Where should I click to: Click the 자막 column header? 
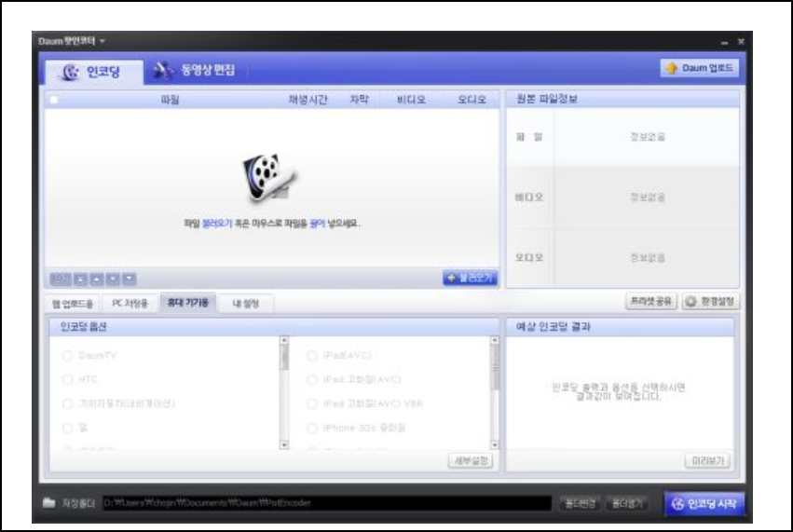coord(359,100)
